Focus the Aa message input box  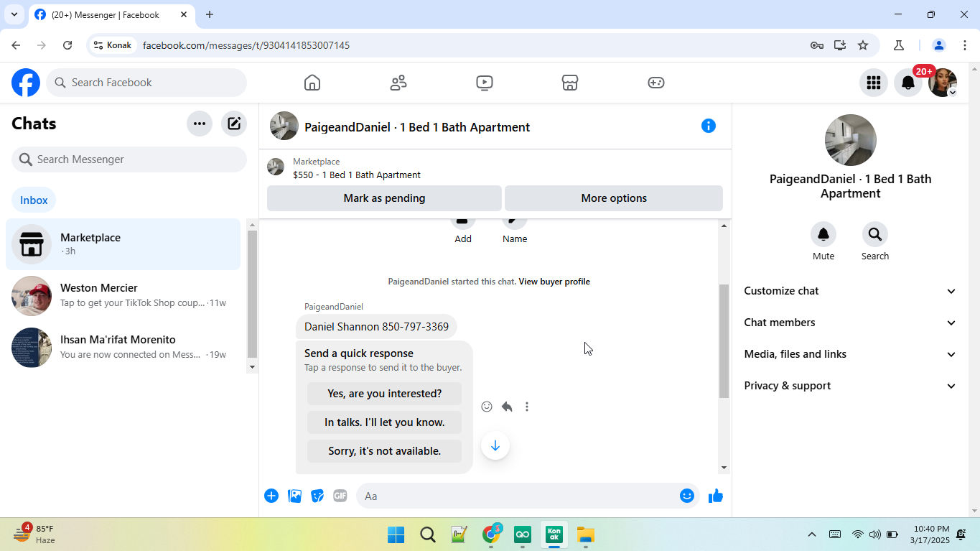pos(517,496)
